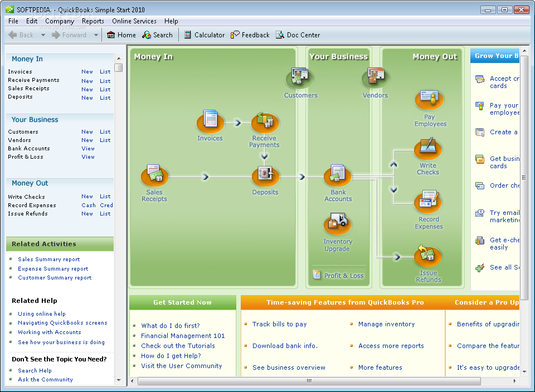The image size is (535, 392).
Task: Click What do I do first? link
Action: tap(171, 326)
